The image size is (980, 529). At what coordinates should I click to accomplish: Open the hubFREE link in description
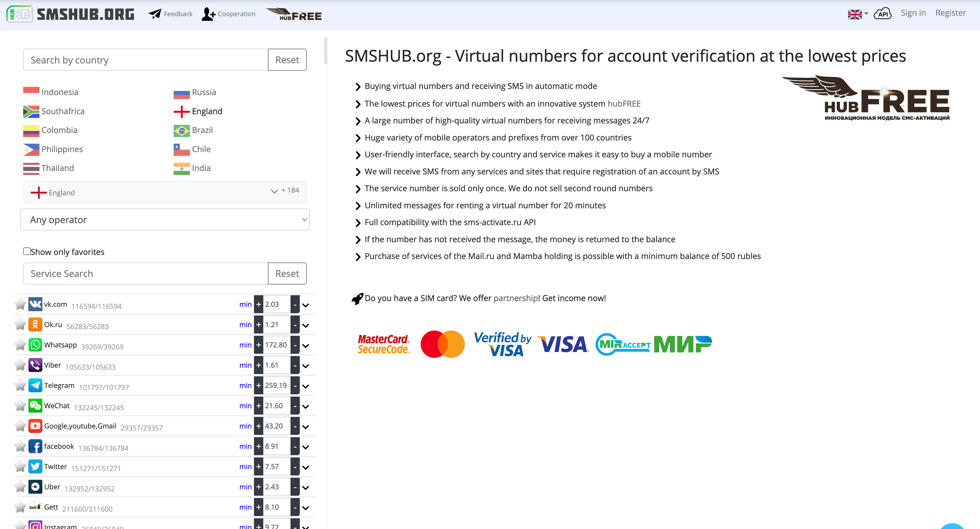pyautogui.click(x=624, y=103)
